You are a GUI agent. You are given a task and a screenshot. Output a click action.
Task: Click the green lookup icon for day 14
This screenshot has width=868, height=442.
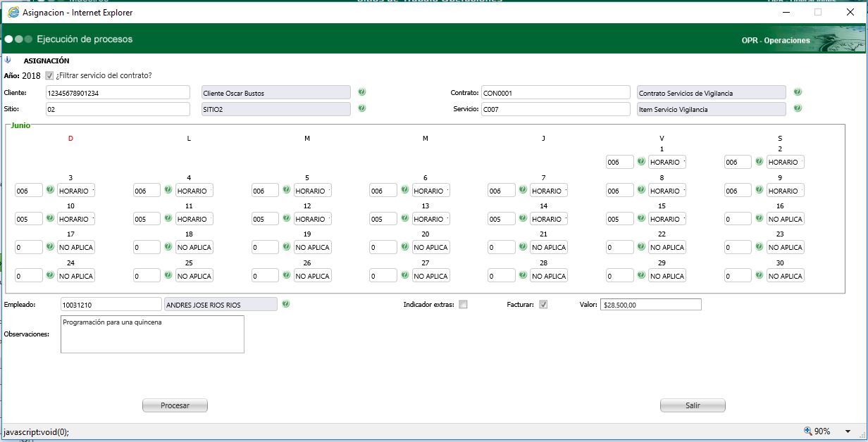523,218
